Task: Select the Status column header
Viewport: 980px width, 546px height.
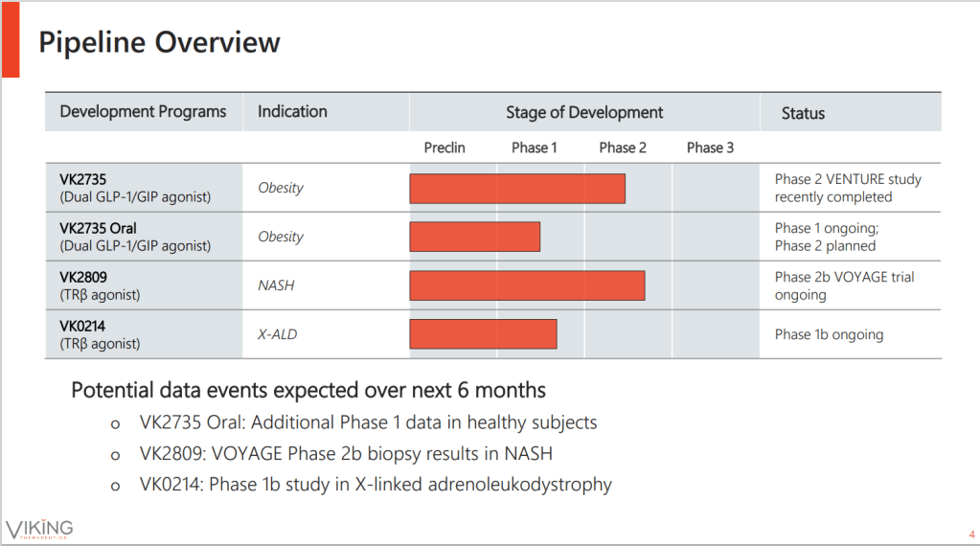Action: point(803,113)
